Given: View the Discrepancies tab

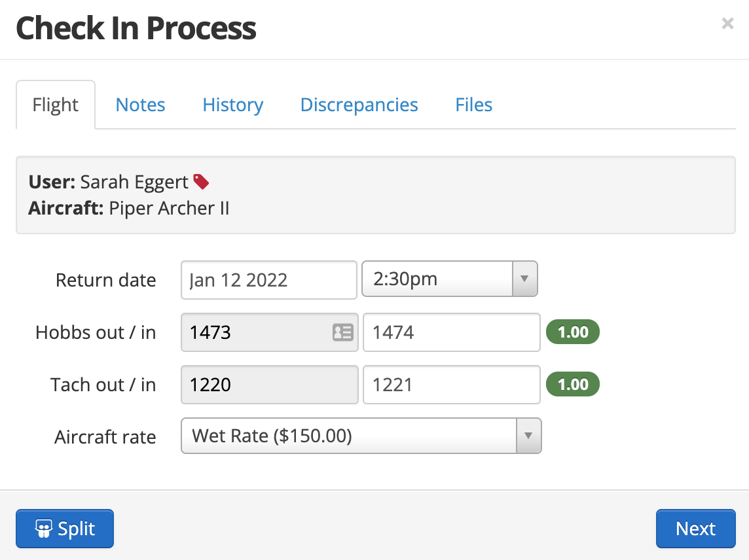Looking at the screenshot, I should click(x=359, y=105).
